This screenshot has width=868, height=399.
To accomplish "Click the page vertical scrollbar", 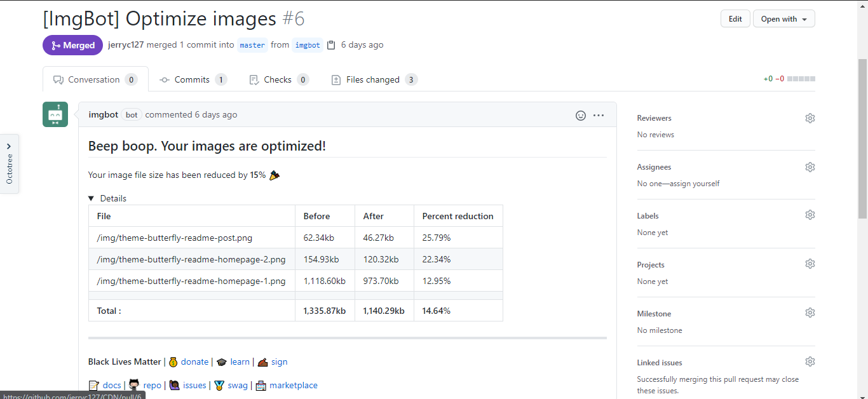I will click(x=863, y=139).
